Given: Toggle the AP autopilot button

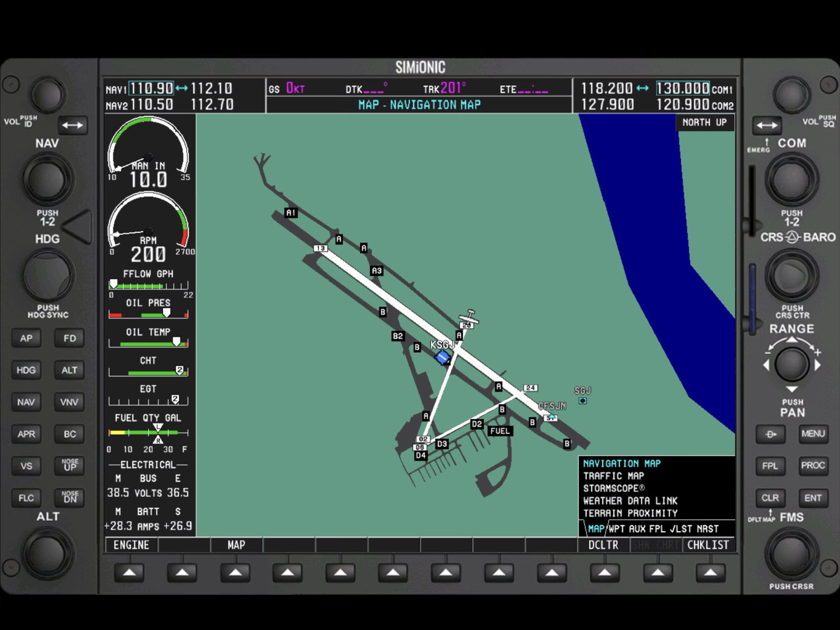Looking at the screenshot, I should coord(26,338).
